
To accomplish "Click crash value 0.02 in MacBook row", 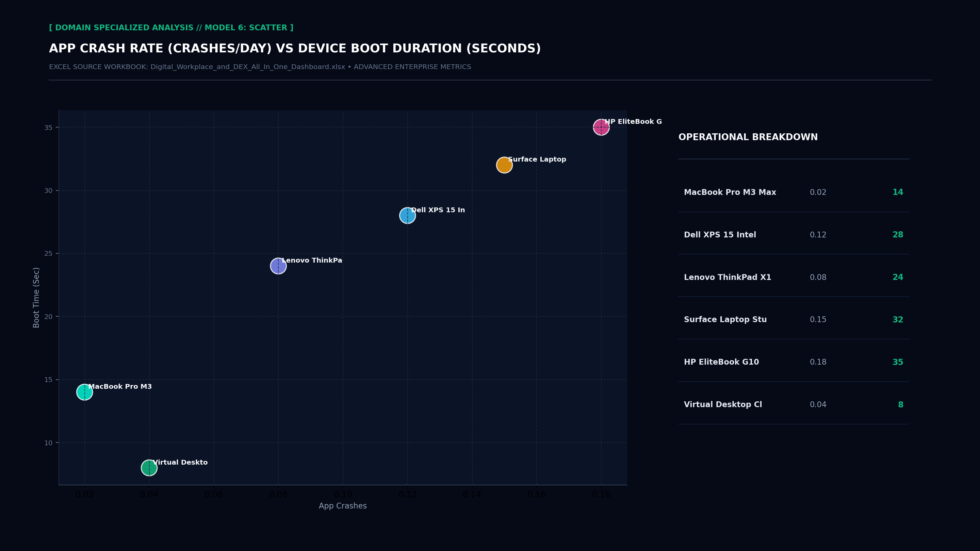I will 818,193.
